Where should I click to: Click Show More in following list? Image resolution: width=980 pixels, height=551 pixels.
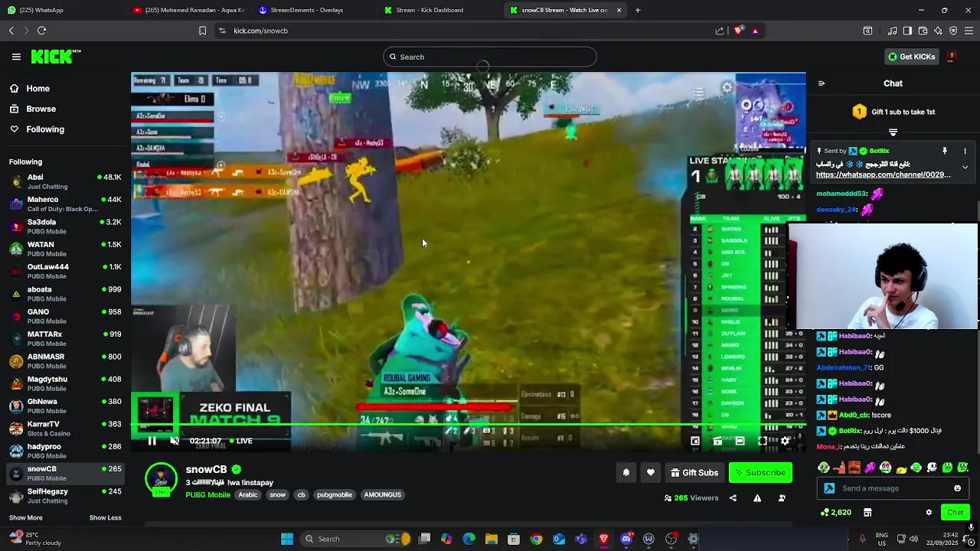click(x=25, y=518)
